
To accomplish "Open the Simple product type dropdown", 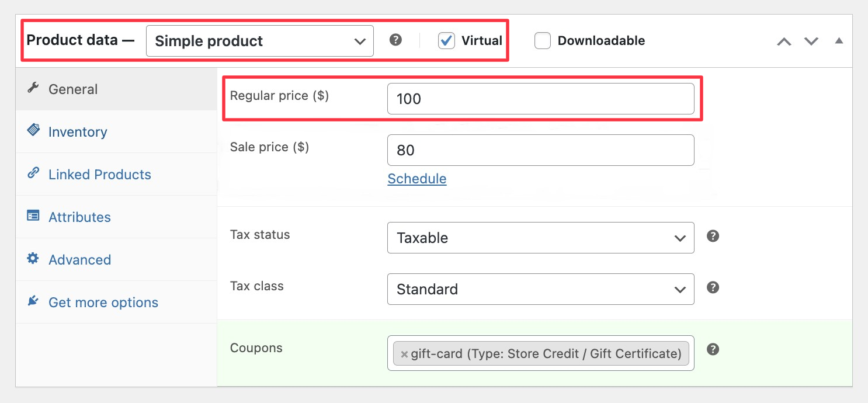I will click(x=259, y=41).
